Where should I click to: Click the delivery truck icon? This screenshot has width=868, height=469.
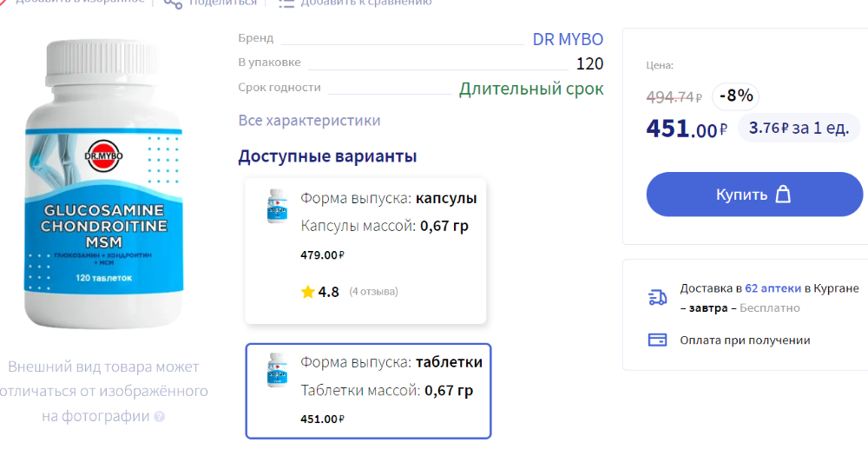(x=658, y=297)
